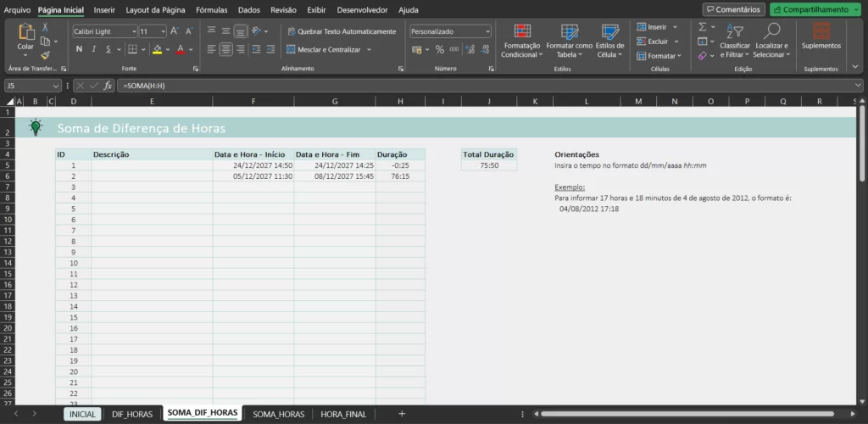Viewport: 868px width, 424px height.
Task: Increase font size with larger A icon
Action: pos(175,31)
